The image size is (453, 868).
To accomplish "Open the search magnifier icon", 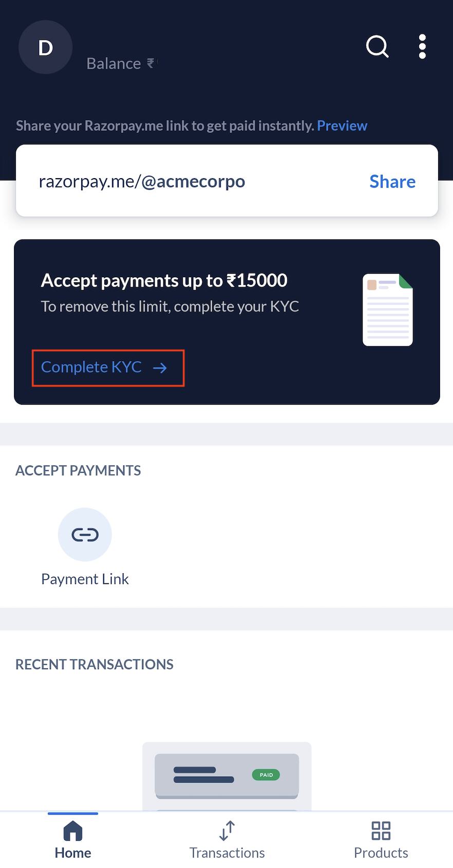I will pyautogui.click(x=377, y=47).
